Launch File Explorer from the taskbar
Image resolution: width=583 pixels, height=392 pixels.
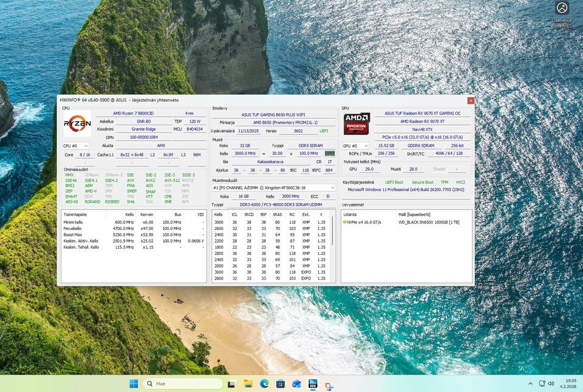[x=248, y=384]
